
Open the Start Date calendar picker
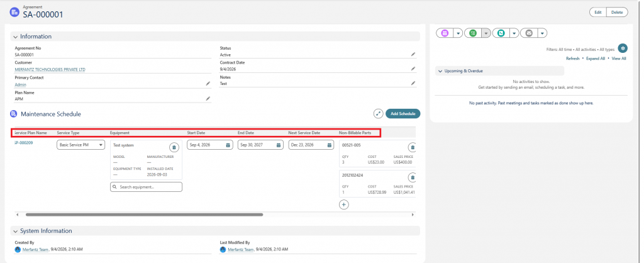coord(228,145)
